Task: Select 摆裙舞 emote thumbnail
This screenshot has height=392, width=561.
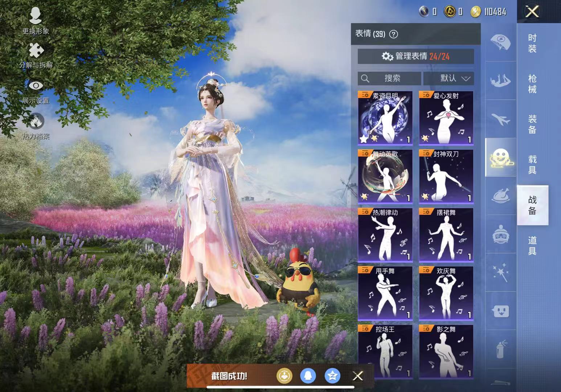Action: point(446,235)
